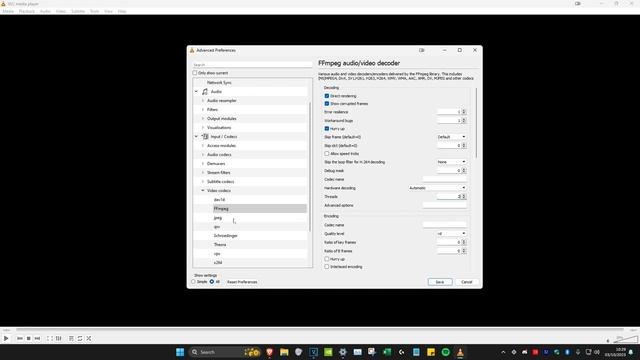Image resolution: width=640 pixels, height=360 pixels.
Task: Open the Hardware decoding dropdown
Action: pyautogui.click(x=437, y=188)
